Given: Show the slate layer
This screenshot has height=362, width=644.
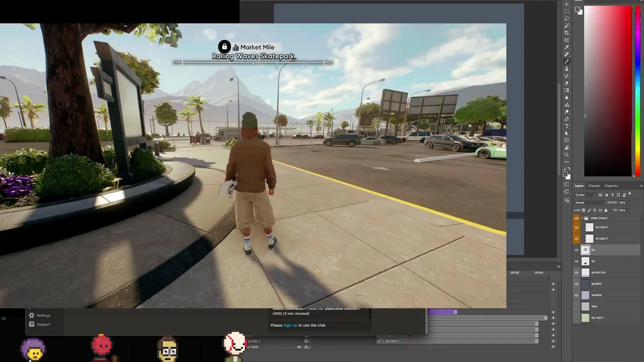Looking at the screenshot, I should [x=577, y=306].
